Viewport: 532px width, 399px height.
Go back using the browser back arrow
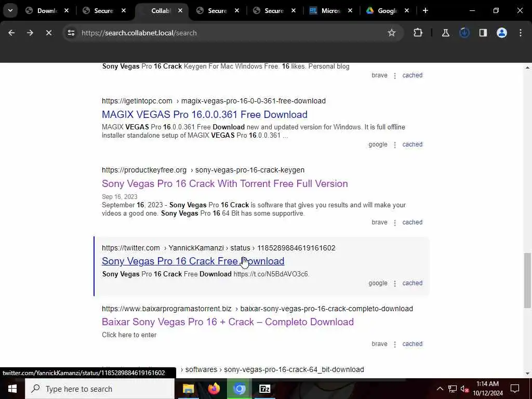tap(11, 33)
